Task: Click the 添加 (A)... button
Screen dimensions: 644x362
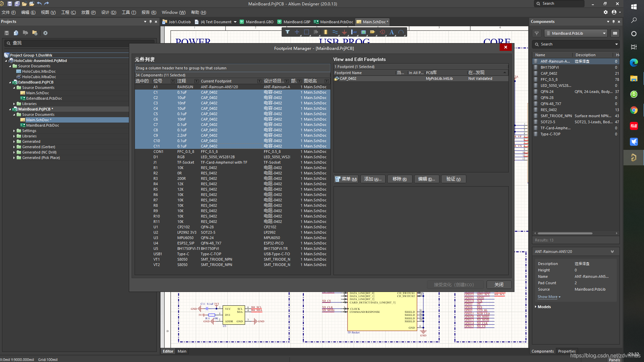Action: click(373, 179)
